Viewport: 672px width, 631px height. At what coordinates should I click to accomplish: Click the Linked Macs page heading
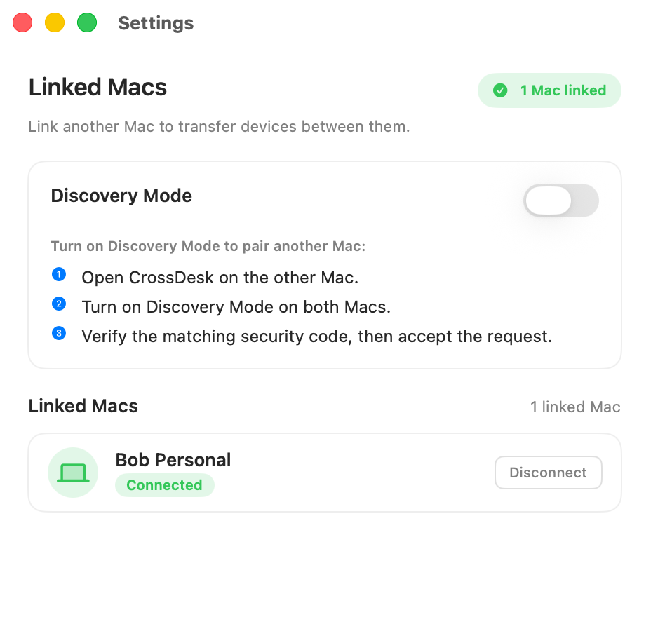click(x=98, y=88)
